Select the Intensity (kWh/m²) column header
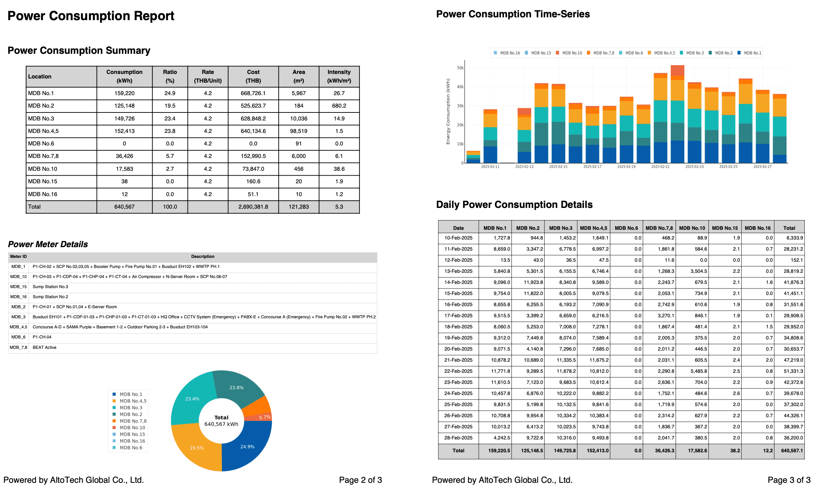824x504 pixels. tap(339, 76)
